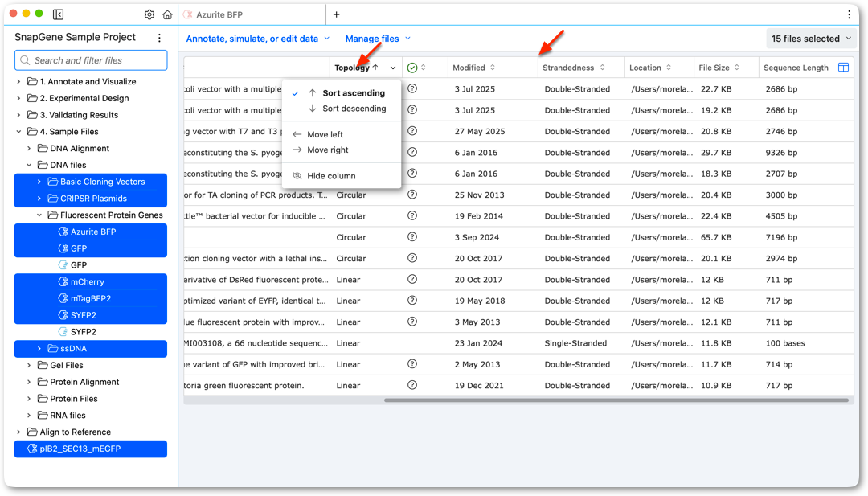The height and width of the screenshot is (496, 868).
Task: Select CRIPSR Plasmids folder
Action: click(x=91, y=199)
